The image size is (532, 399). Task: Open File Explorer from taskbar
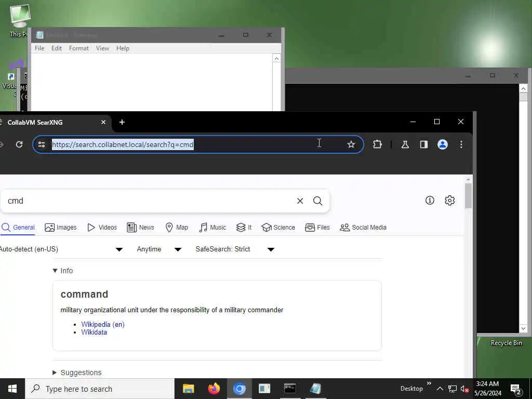(x=188, y=389)
